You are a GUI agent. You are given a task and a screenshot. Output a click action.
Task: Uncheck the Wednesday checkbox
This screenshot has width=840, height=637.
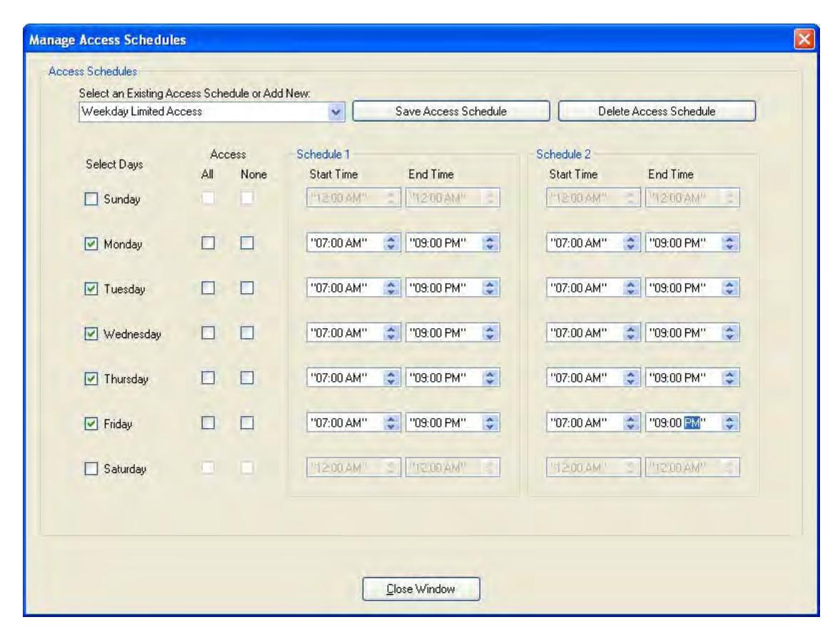click(91, 335)
